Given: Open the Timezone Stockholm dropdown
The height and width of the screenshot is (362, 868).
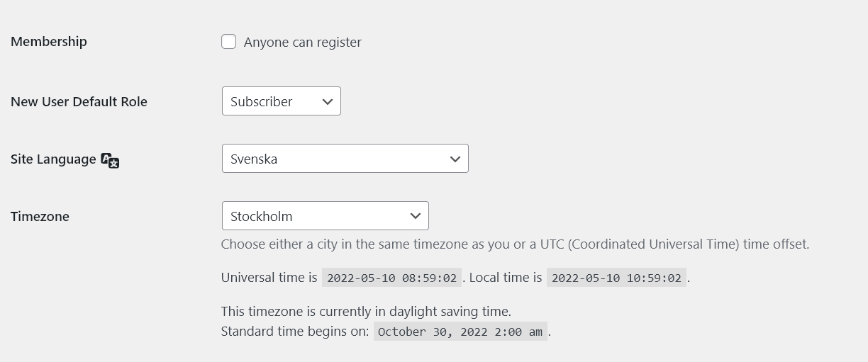Looking at the screenshot, I should pos(325,216).
